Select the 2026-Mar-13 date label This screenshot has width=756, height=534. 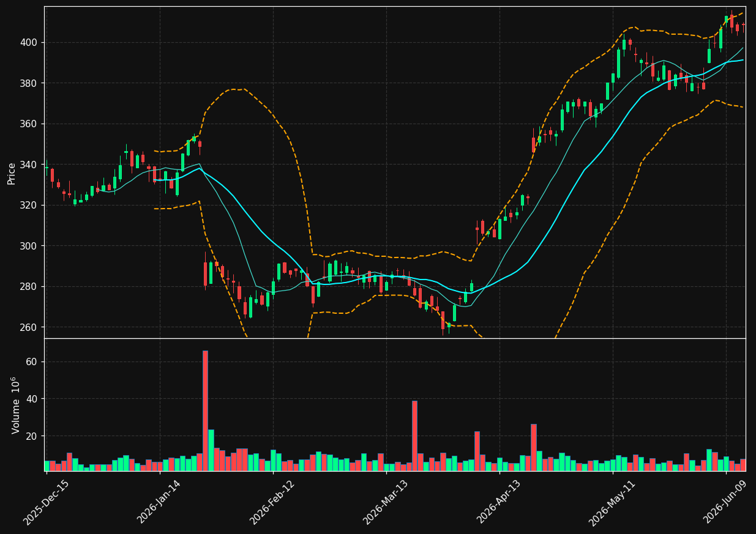click(386, 502)
